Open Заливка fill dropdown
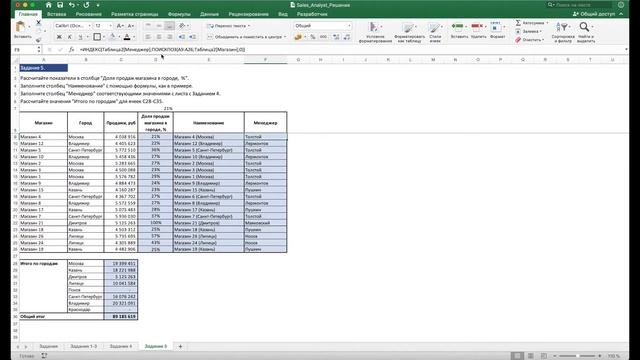 click(529, 31)
